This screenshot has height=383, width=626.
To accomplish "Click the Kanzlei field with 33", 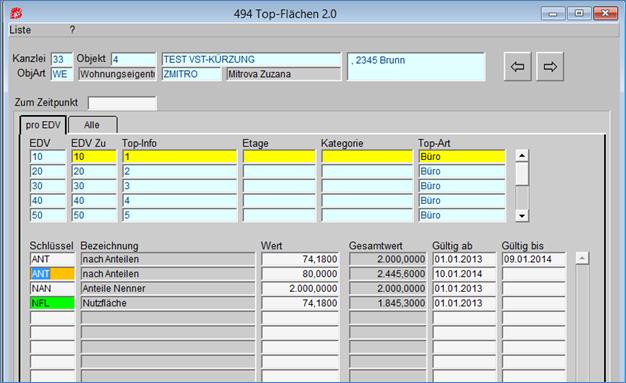I will point(62,59).
